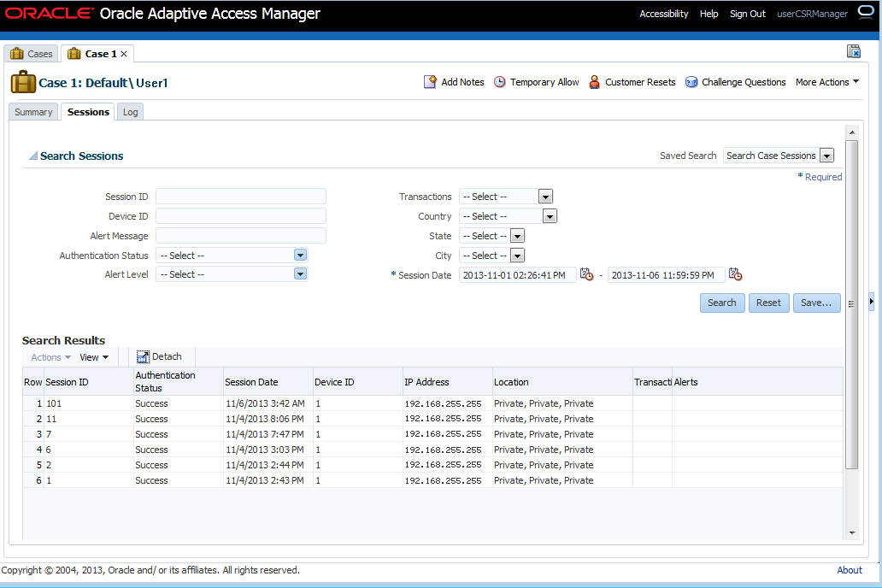
Task: Open the Saved Search dropdown
Action: pyautogui.click(x=826, y=156)
